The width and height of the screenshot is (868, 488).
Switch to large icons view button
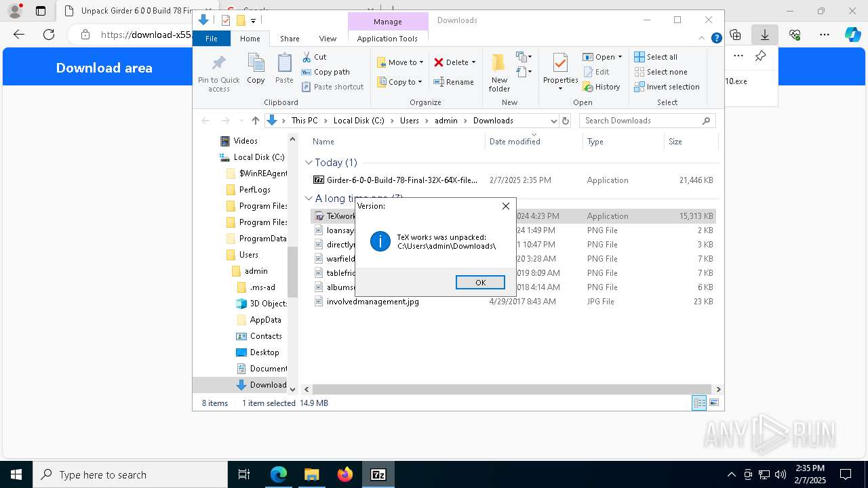713,403
